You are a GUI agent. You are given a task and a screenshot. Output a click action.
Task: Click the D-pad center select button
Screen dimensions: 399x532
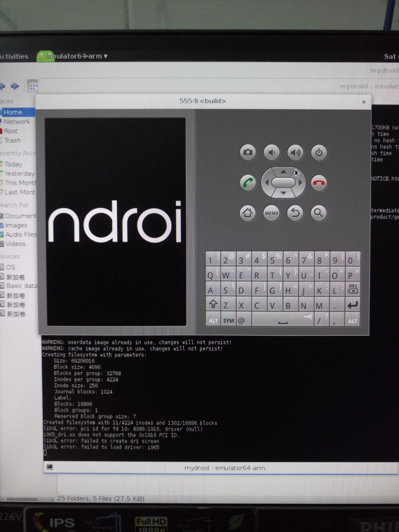tap(283, 183)
